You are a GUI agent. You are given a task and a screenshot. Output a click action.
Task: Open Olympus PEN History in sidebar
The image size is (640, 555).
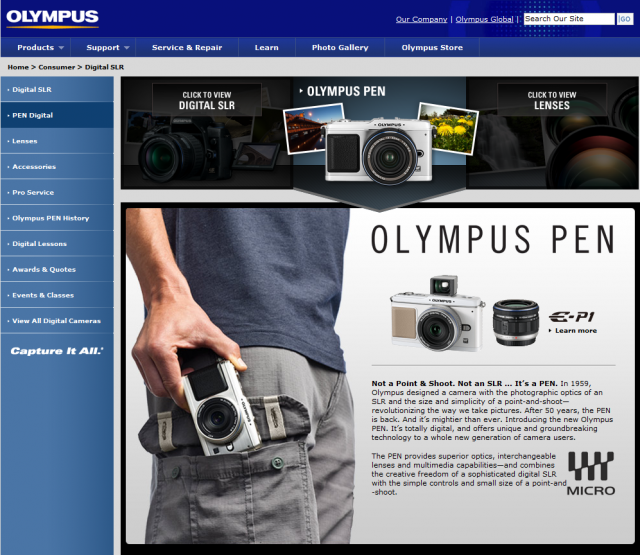coord(57,218)
